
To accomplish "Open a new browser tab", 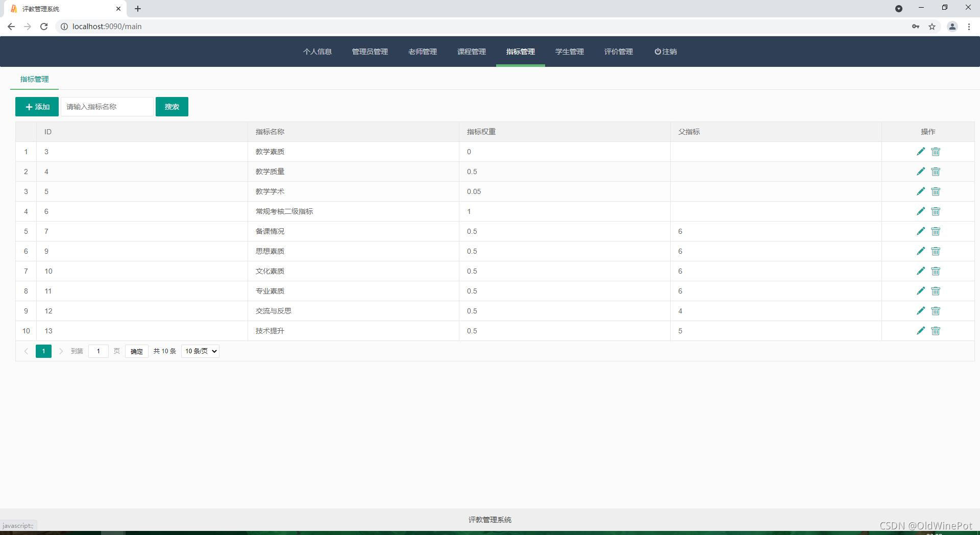I will pyautogui.click(x=138, y=9).
